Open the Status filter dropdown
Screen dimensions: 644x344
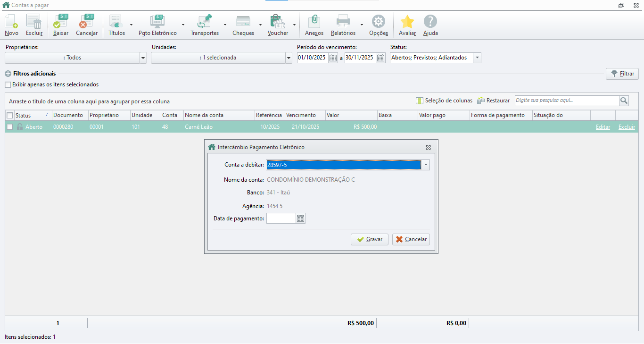tap(477, 58)
